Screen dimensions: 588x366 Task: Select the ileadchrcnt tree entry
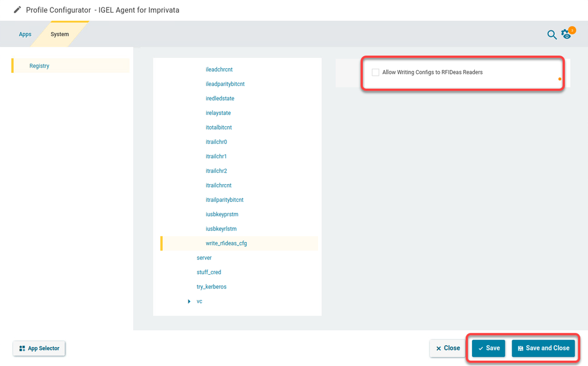point(219,69)
